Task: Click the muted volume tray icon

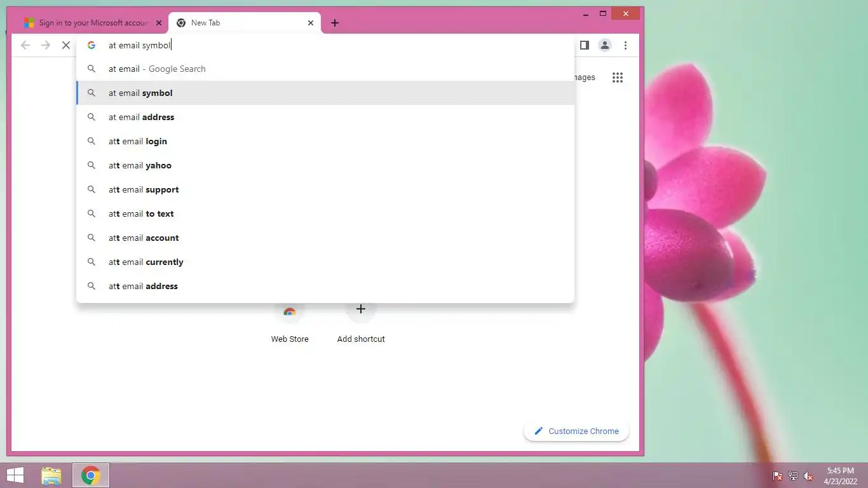Action: (x=808, y=476)
